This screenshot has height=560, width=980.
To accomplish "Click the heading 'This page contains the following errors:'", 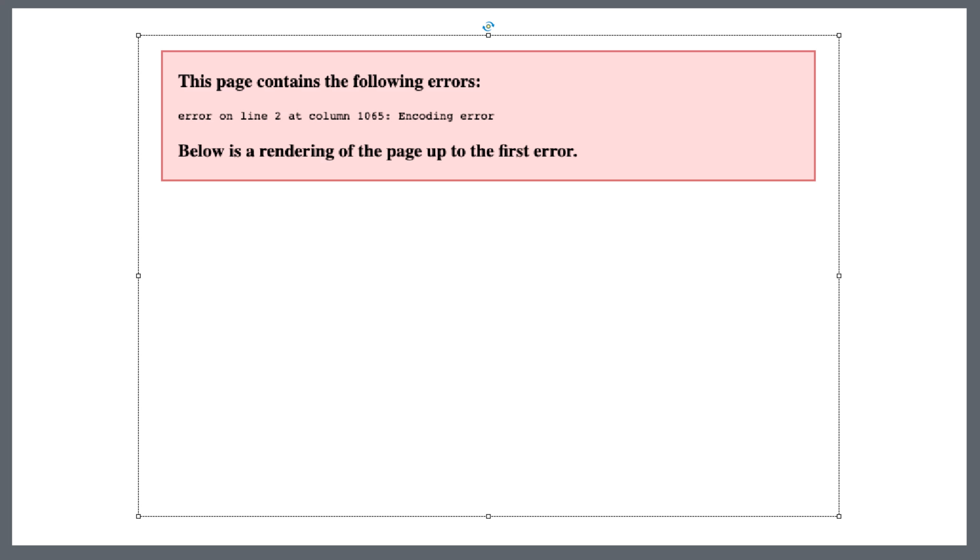I will (x=329, y=81).
